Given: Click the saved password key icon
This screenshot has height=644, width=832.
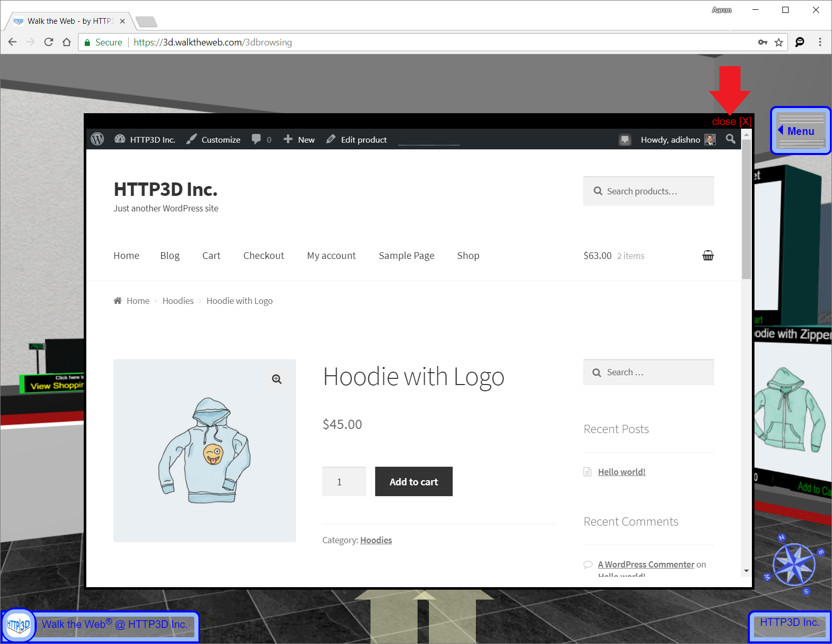Looking at the screenshot, I should [x=763, y=42].
